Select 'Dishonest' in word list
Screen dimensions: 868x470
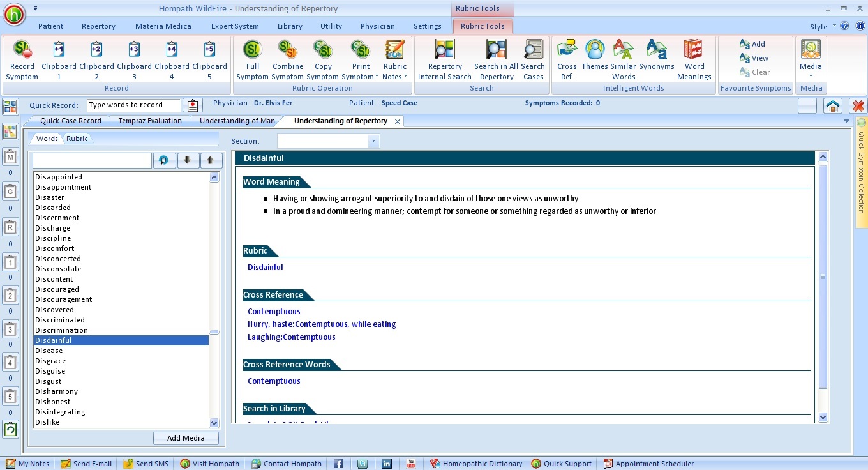[121, 402]
